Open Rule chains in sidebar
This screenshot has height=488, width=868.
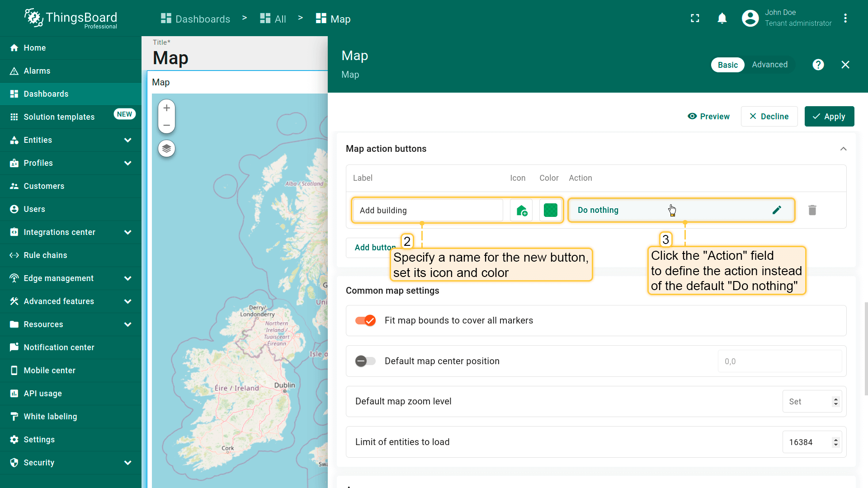click(x=45, y=255)
